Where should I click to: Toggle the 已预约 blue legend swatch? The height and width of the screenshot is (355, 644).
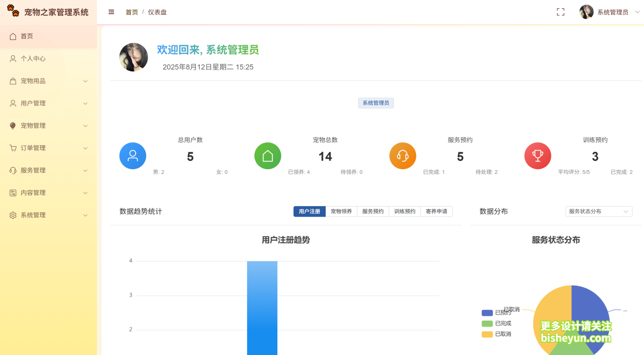[x=487, y=313]
